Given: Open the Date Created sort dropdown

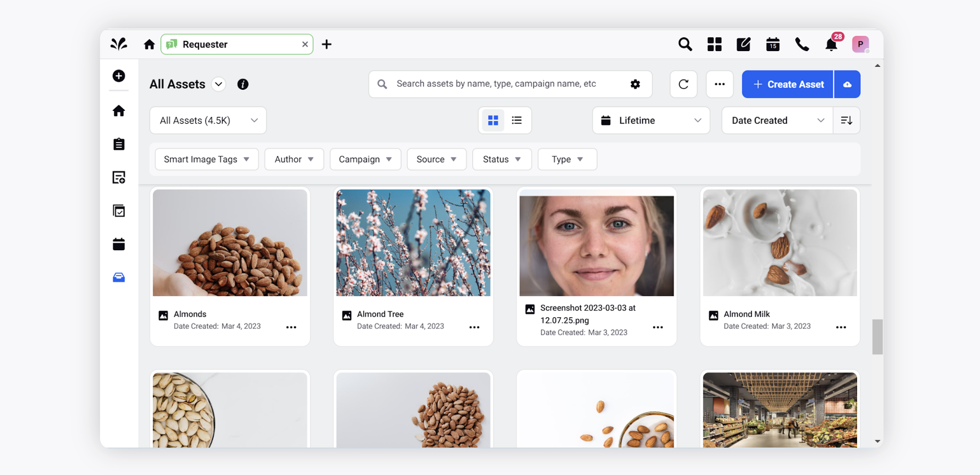Looking at the screenshot, I should coord(777,121).
